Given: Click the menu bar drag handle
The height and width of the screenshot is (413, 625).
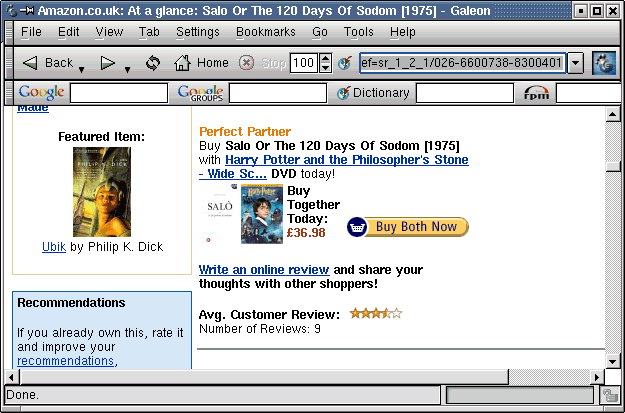Looking at the screenshot, I should [9, 32].
